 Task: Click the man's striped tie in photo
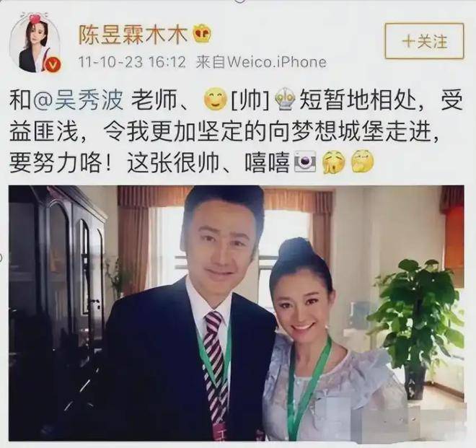click(215, 369)
